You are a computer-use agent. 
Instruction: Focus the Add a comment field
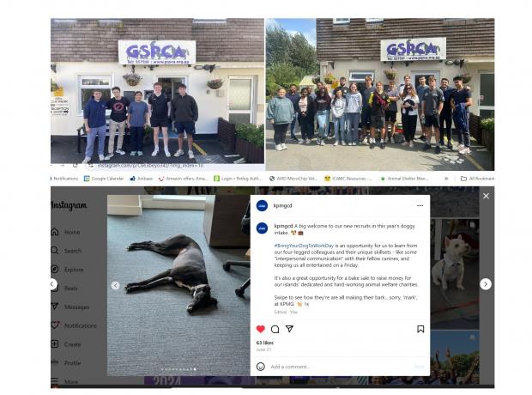(341, 367)
